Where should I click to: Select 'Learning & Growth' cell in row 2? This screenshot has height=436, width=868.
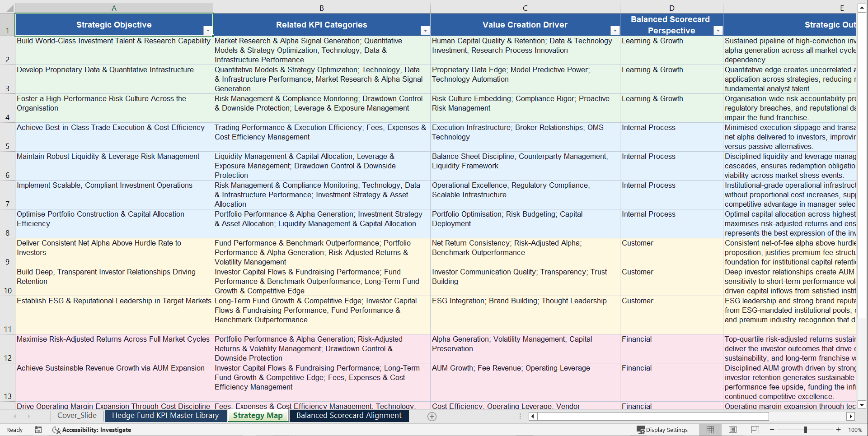pyautogui.click(x=671, y=51)
